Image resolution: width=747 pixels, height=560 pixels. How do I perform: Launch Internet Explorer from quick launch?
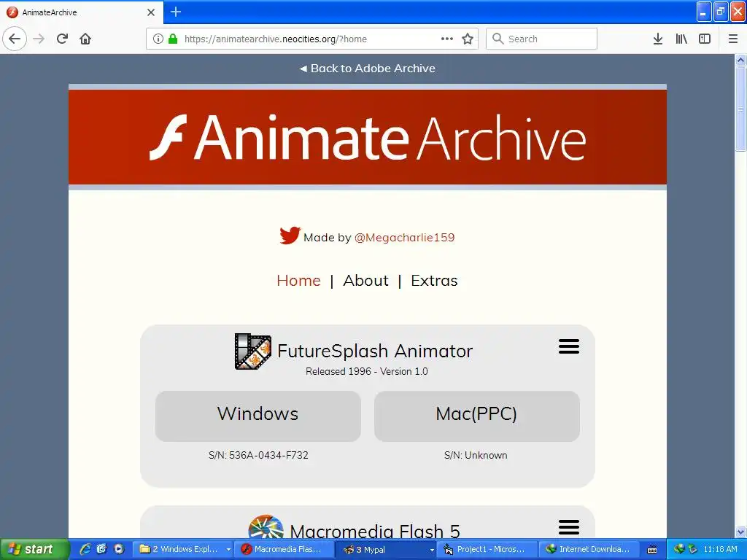tap(86, 549)
